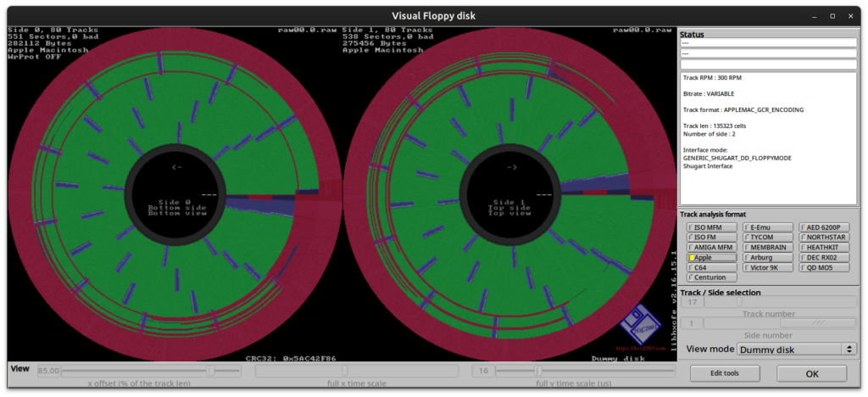Check the C64 format option
868x397 pixels.
712,267
